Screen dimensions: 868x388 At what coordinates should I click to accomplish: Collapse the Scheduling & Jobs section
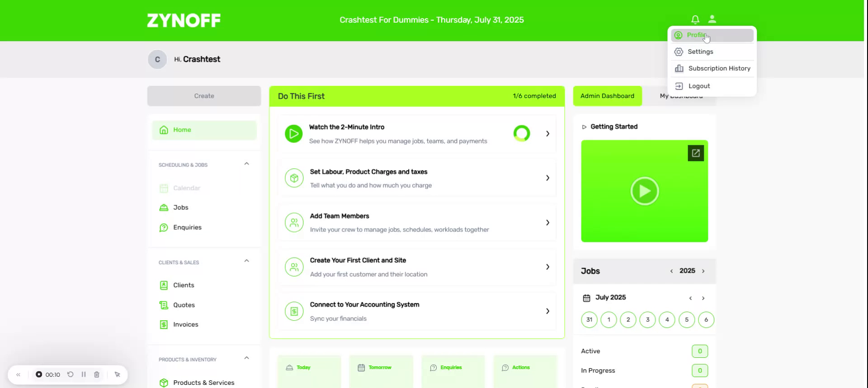246,164
